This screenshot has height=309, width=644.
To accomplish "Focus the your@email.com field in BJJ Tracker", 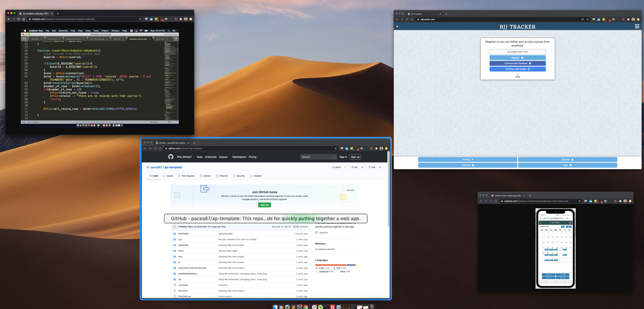I will coord(517,52).
